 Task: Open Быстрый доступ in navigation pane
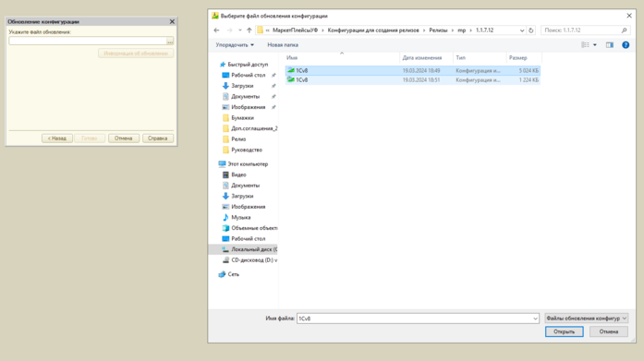[248, 65]
